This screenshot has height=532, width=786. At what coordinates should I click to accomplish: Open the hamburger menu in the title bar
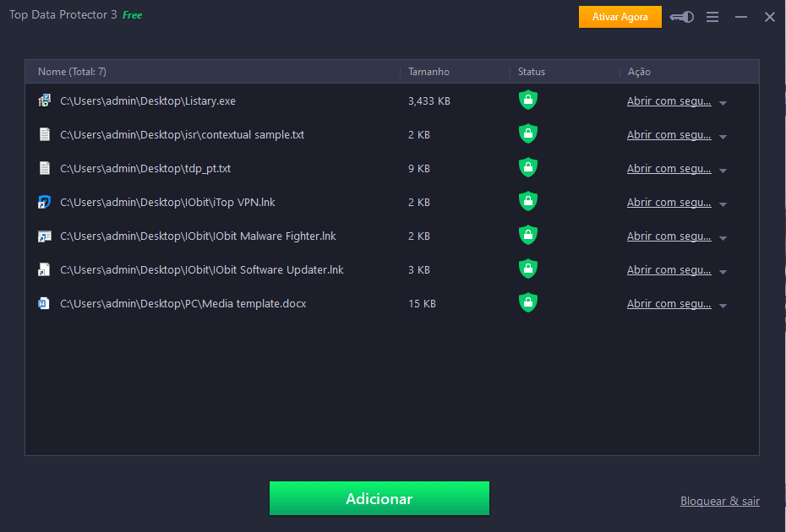712,17
